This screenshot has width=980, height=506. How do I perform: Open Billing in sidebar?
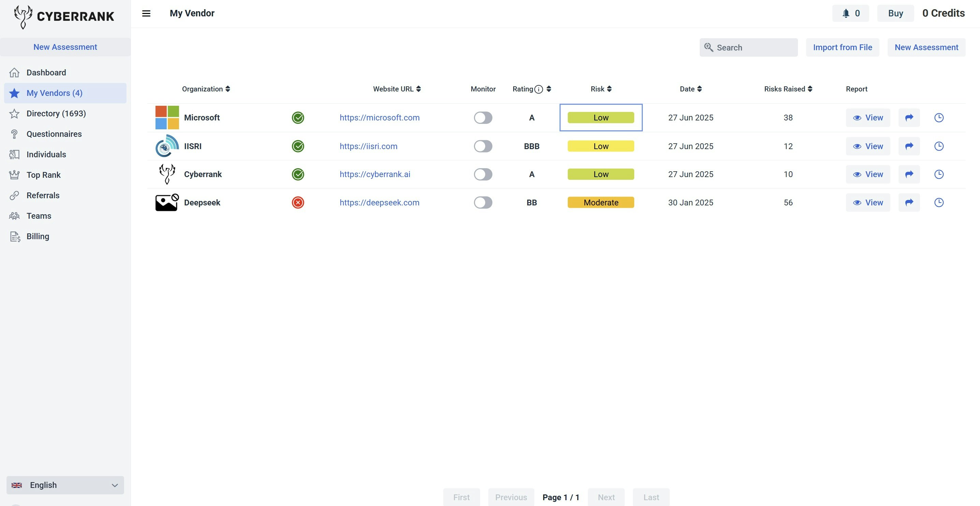65,236
